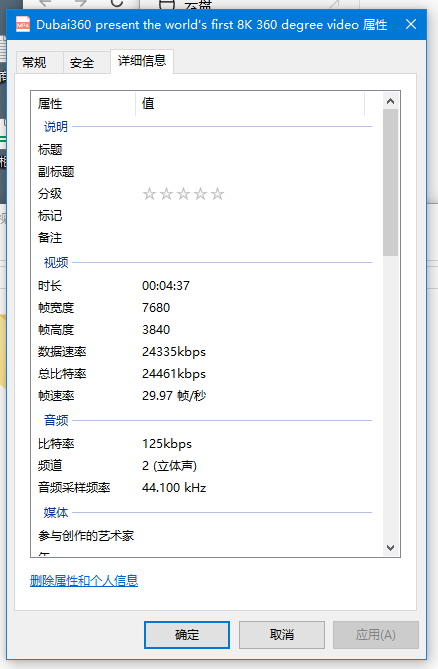Screen dimensions: 438x669
Task: Click the duration value 00:04:37
Action: pos(166,285)
